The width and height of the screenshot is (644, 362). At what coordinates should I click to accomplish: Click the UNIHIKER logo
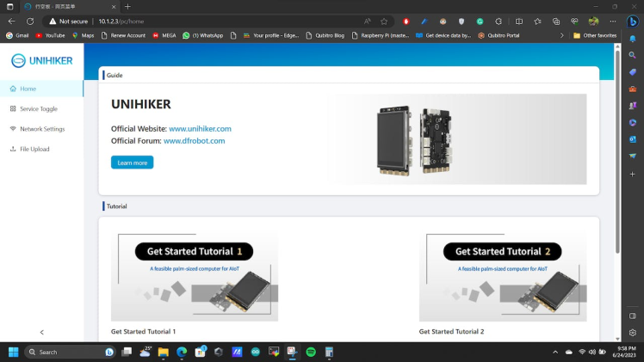[41, 61]
